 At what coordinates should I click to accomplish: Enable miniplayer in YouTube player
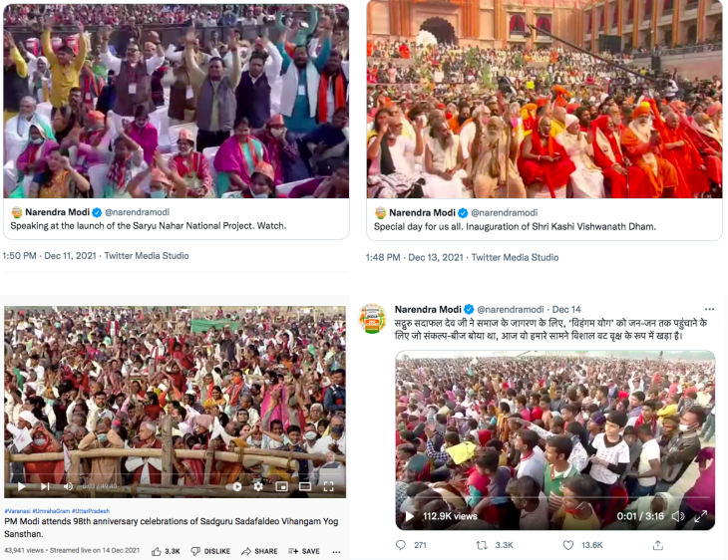click(x=281, y=486)
